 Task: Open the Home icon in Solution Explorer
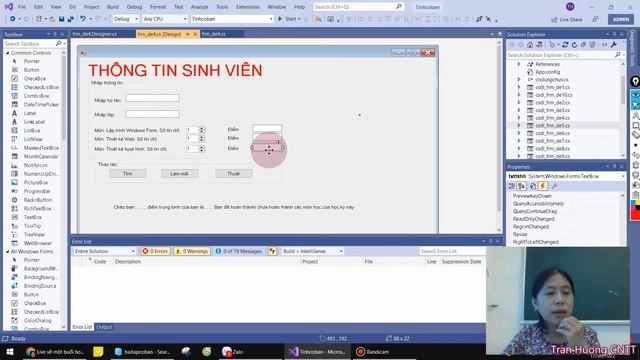point(530,45)
